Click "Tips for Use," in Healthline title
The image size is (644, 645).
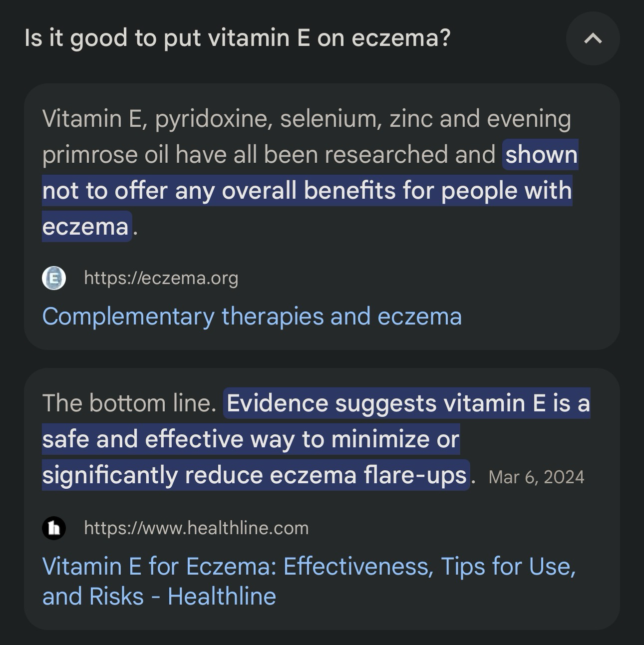(x=508, y=567)
